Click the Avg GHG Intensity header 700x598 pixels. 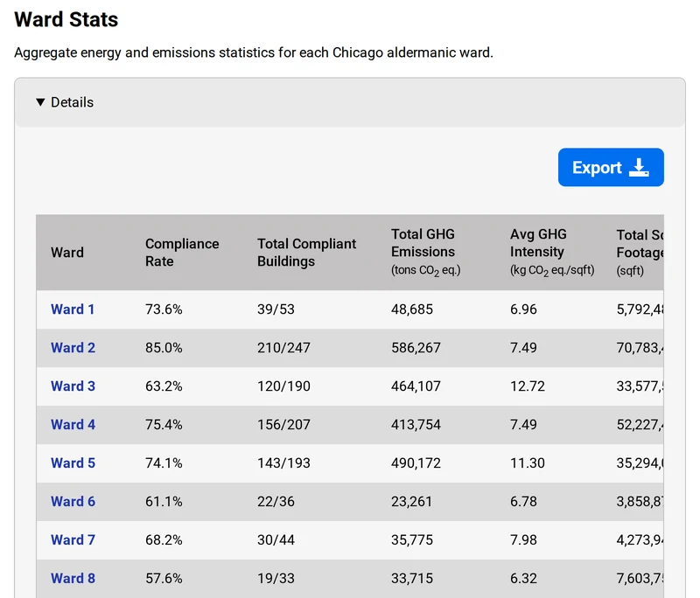tap(552, 252)
